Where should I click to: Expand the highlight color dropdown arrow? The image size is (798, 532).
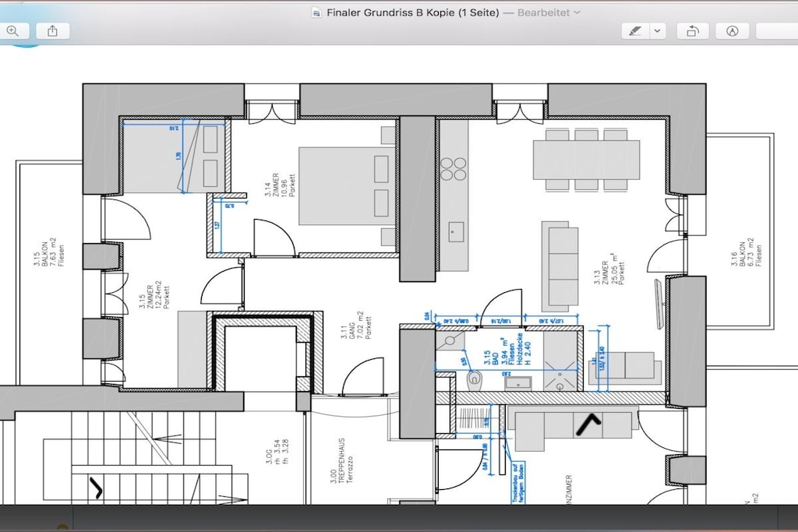(659, 31)
